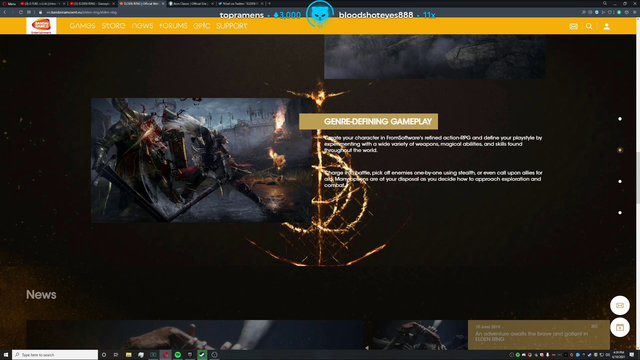640x360 pixels.
Task: Click the large news image at bottom left
Action: pyautogui.click(x=195, y=335)
